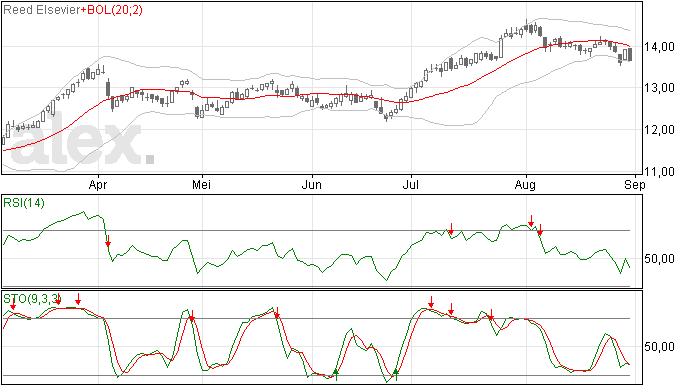This screenshot has width=690, height=387.
Task: Click the '14,00' price axis label
Action: (659, 47)
